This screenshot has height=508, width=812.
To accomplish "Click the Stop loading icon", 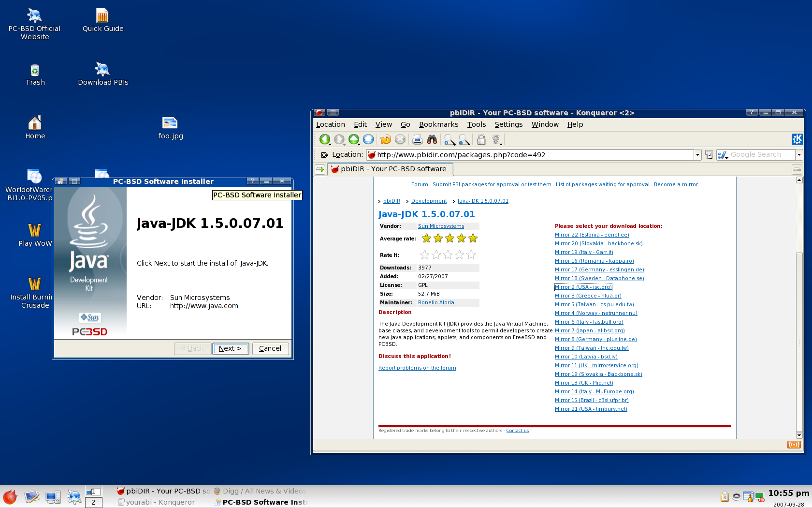I will point(400,139).
